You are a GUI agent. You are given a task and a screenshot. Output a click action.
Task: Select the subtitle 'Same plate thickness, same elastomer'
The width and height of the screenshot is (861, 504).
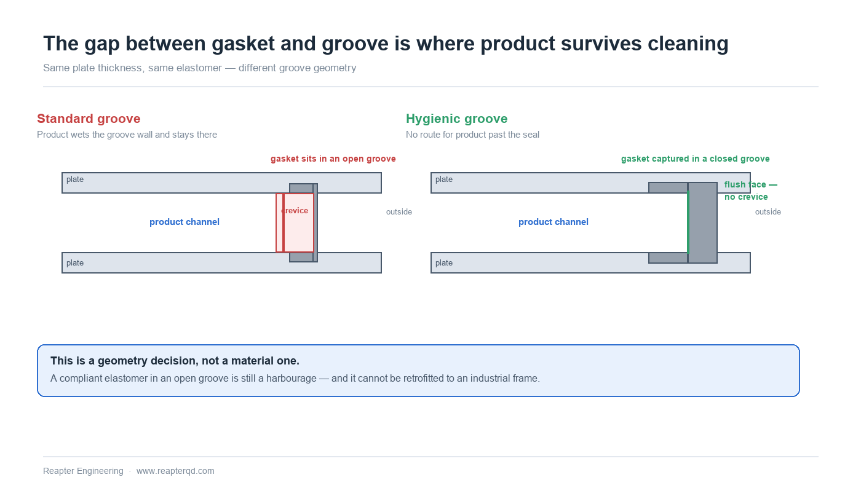[200, 68]
